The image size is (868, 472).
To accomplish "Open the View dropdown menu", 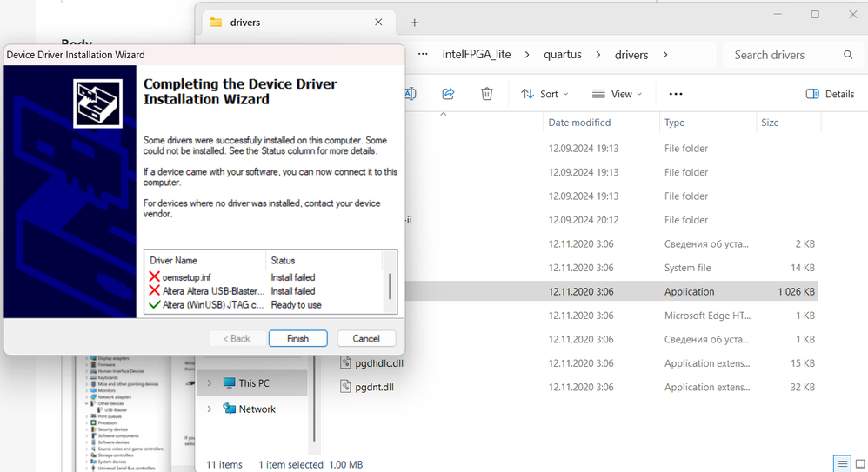I will [617, 94].
